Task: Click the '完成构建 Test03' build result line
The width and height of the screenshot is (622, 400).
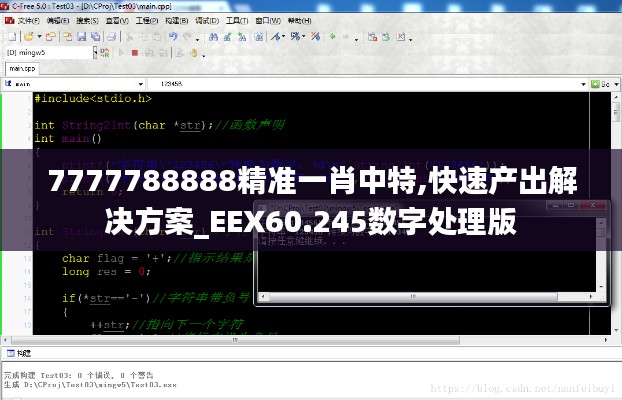Action: coord(79,375)
